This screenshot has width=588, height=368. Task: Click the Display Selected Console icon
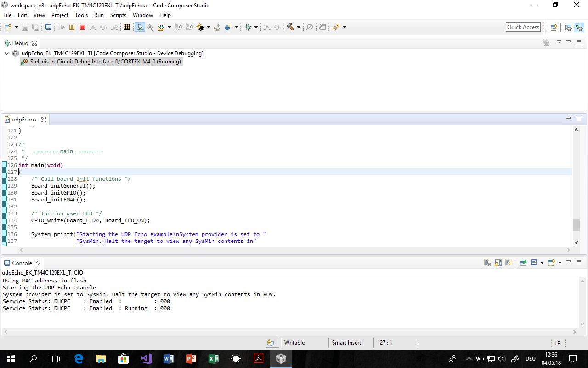[x=534, y=263]
